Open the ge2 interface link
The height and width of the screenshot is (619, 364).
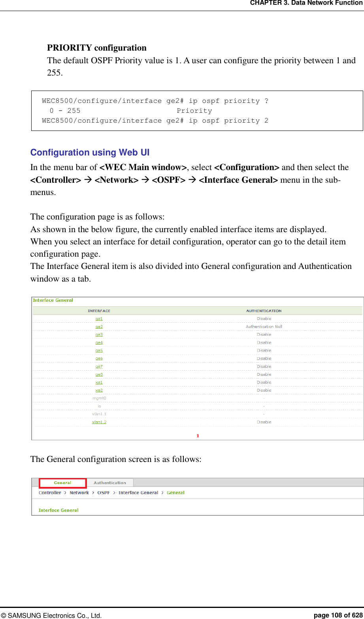99,327
